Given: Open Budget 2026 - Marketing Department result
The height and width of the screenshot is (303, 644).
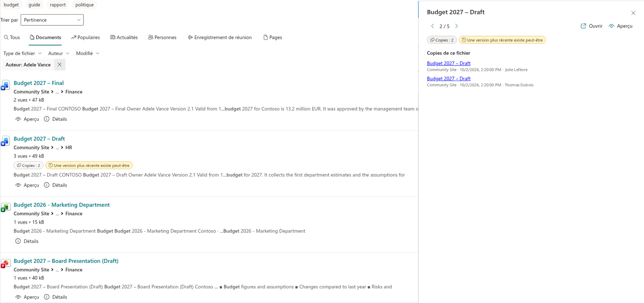Looking at the screenshot, I should coord(62,205).
